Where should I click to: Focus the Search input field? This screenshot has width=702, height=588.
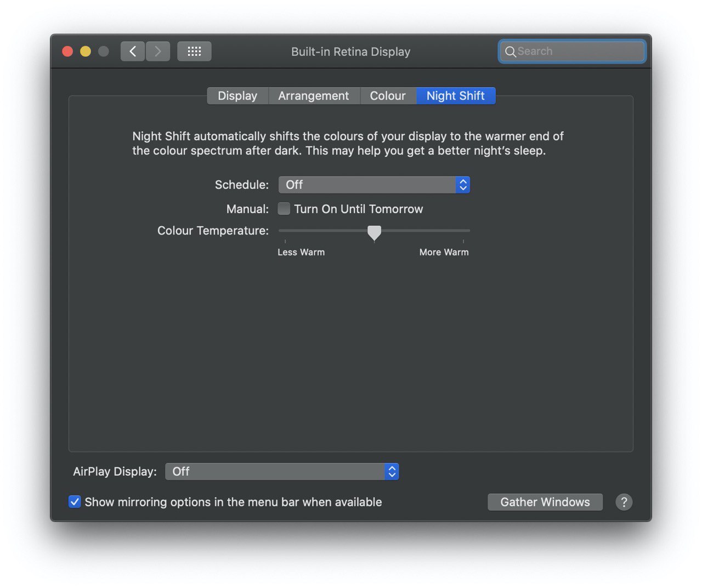(572, 52)
